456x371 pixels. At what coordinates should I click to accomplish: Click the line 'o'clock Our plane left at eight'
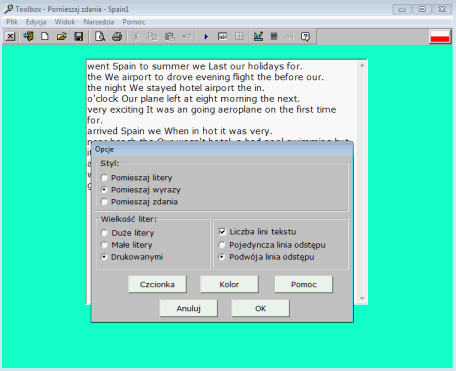coord(193,99)
